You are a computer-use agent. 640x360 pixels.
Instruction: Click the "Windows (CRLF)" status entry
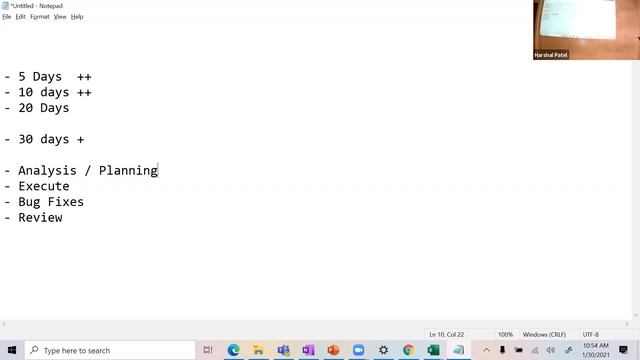point(544,334)
